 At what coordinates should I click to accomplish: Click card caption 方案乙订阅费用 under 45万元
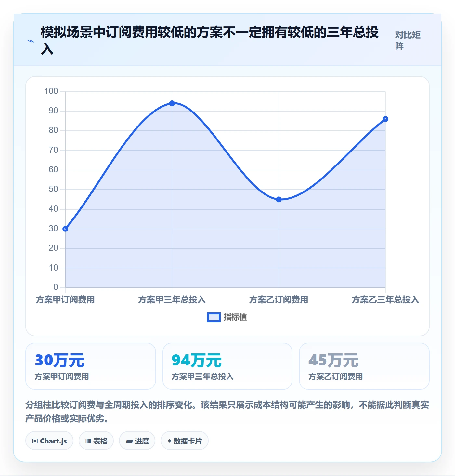[335, 377]
